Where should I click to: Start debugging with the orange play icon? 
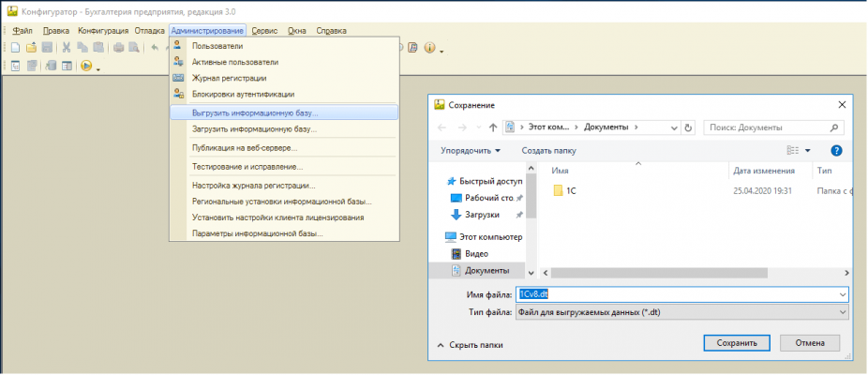(86, 66)
